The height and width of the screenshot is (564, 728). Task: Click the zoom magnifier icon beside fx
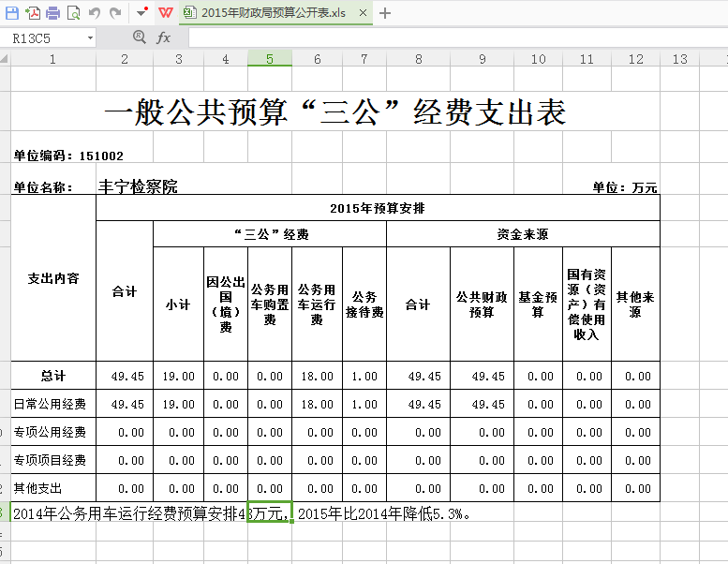[140, 37]
